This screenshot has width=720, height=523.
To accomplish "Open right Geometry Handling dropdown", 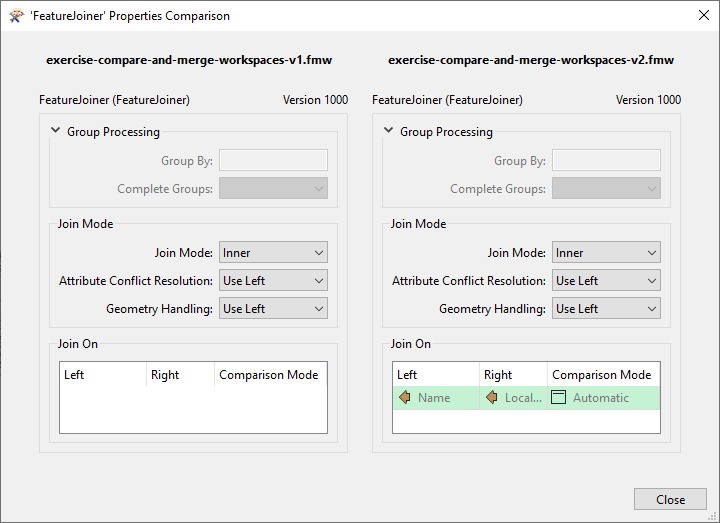I will tap(606, 309).
